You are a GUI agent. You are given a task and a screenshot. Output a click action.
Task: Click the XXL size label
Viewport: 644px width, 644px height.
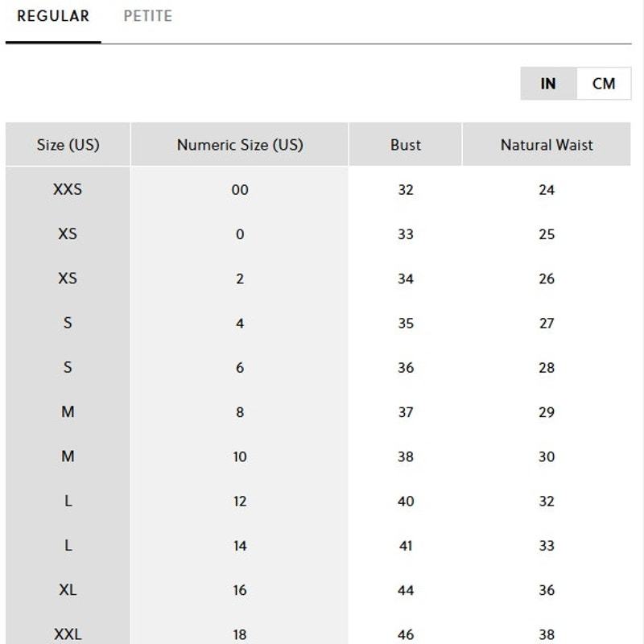[68, 634]
